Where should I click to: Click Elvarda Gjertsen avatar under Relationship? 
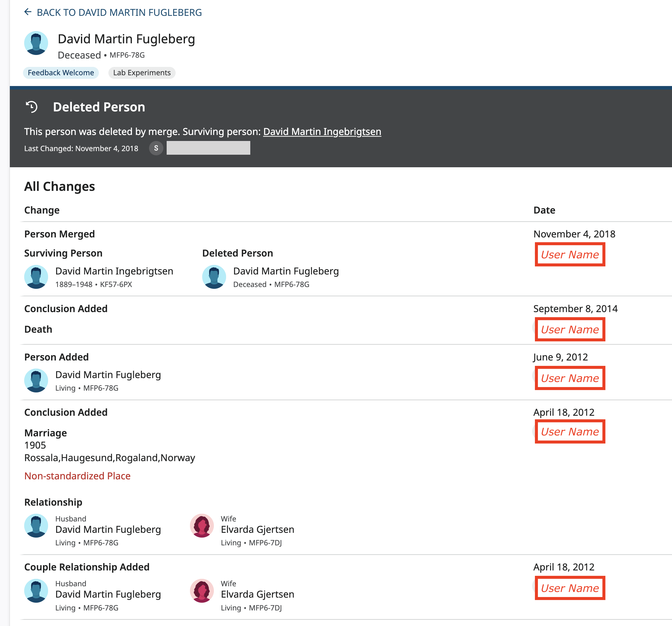point(202,525)
